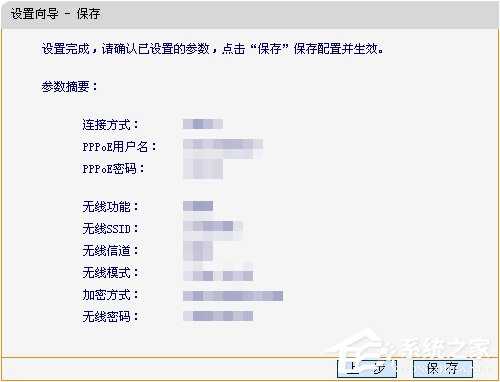Click the blurred 无线功能 value
This screenshot has height=382, width=500.
point(198,206)
